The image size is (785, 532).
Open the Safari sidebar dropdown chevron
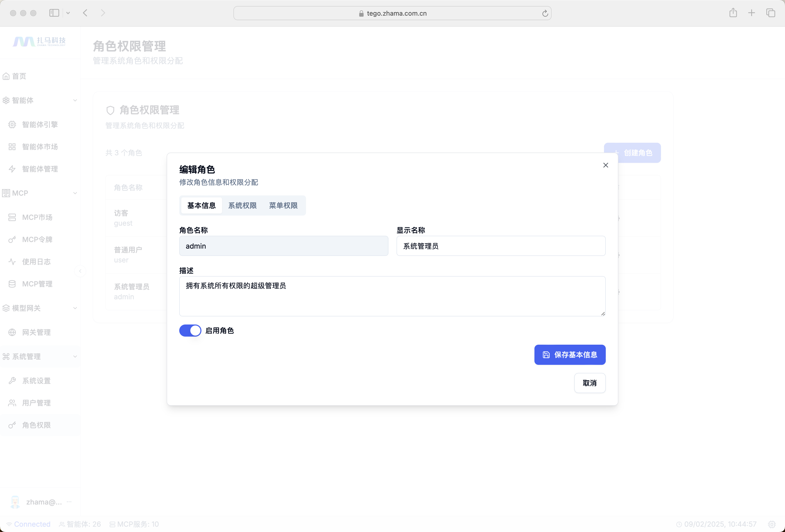click(68, 13)
